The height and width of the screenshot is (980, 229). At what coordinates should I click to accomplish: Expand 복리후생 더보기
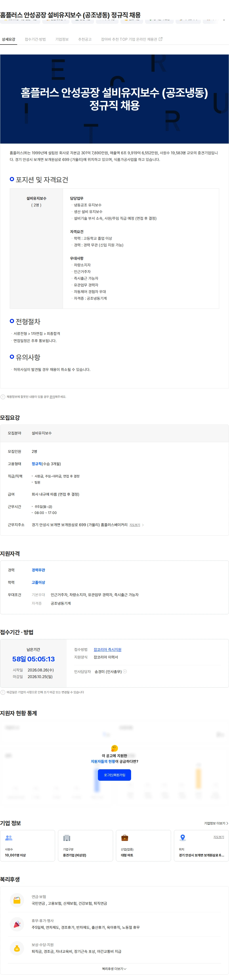pos(114,969)
